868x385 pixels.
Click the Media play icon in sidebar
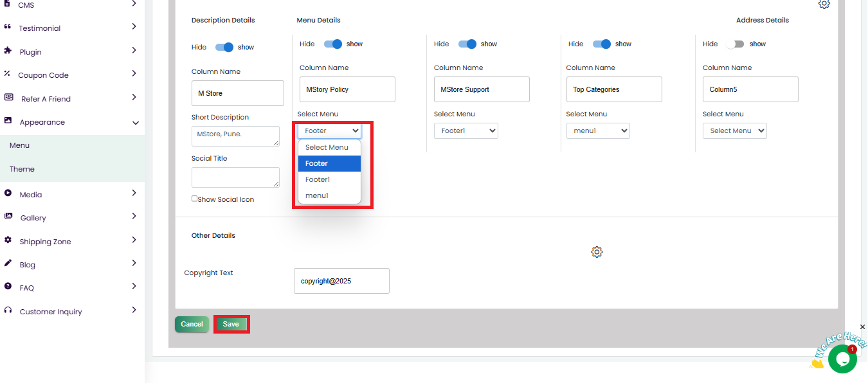(x=8, y=193)
